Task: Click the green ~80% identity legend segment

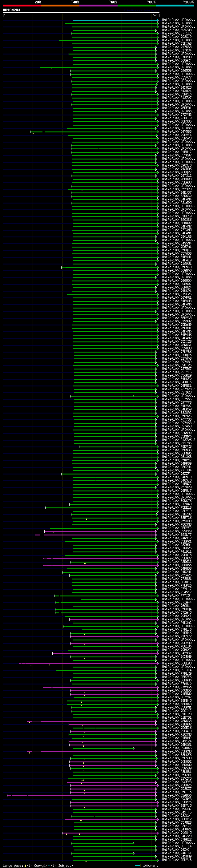Action: (137, 6)
